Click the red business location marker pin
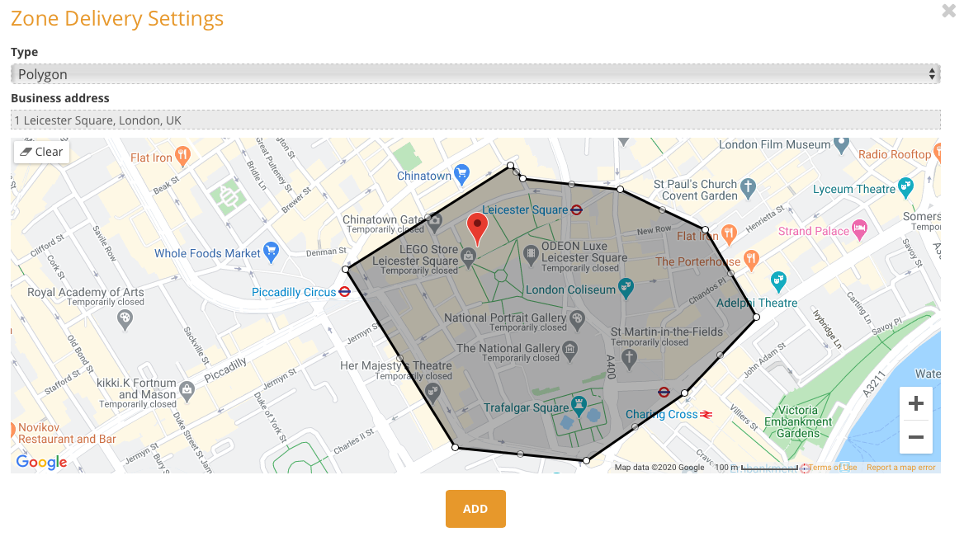Screen dimensions: 964x560 pyautogui.click(x=477, y=228)
